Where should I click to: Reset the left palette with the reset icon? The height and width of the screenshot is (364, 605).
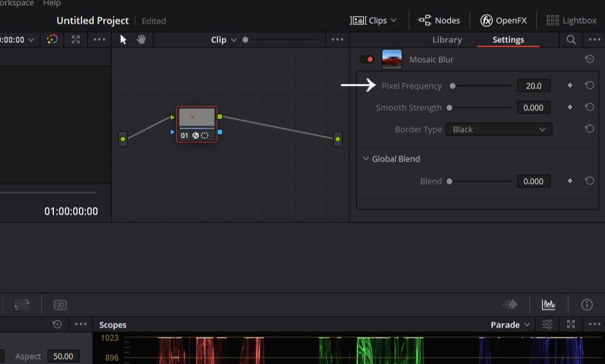[x=57, y=324]
